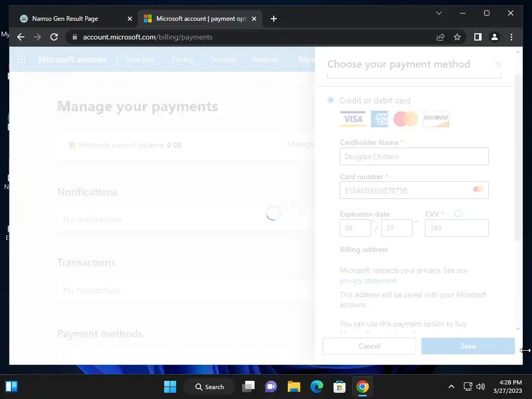The height and width of the screenshot is (399, 532).
Task: Click the Save button
Action: [468, 346]
